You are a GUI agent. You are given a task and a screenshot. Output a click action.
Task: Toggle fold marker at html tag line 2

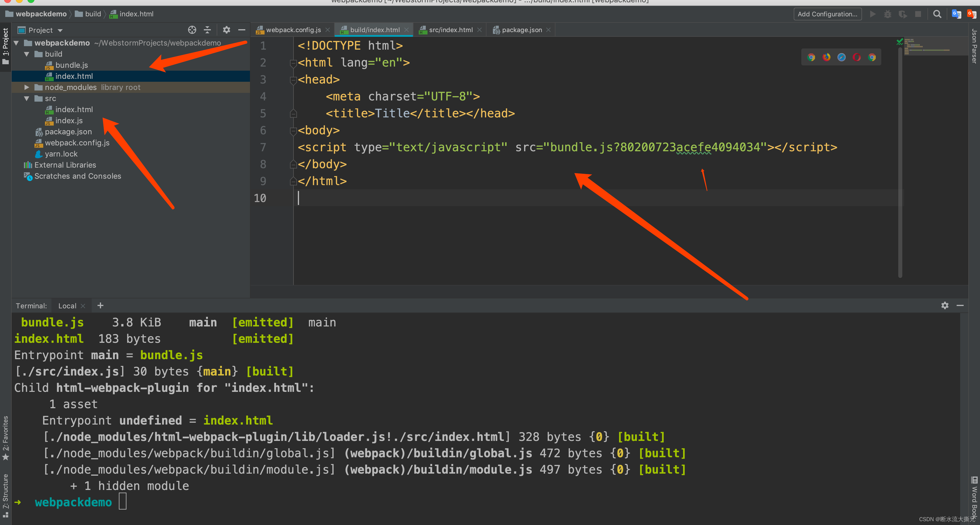click(x=293, y=64)
